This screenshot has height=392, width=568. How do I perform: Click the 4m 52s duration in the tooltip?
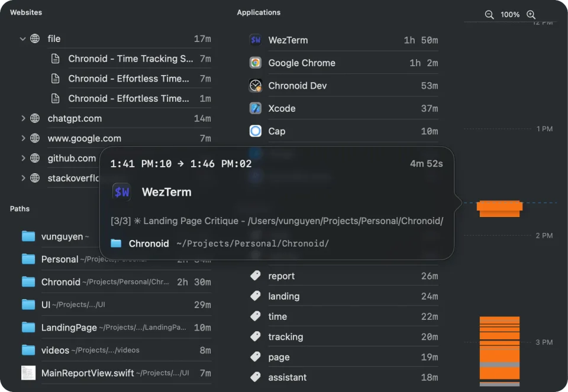(x=427, y=164)
